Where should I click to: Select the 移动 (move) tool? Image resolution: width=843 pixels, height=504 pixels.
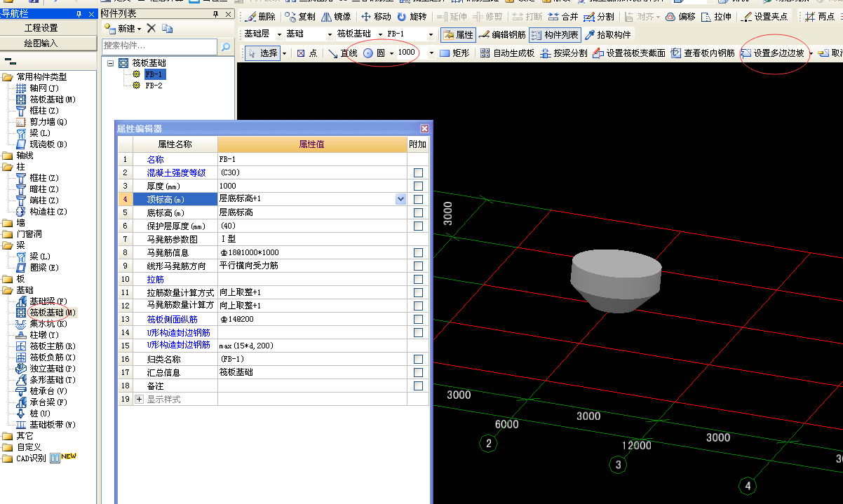click(x=376, y=17)
